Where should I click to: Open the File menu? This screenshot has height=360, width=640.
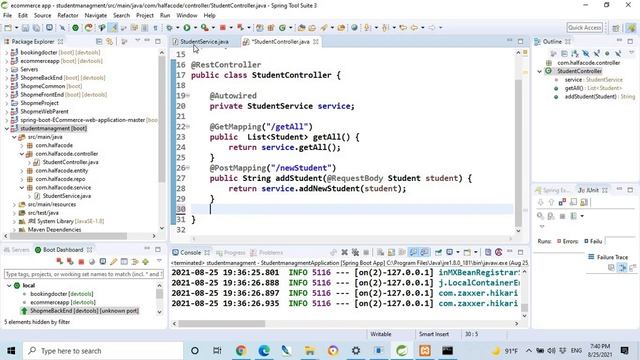[x=7, y=15]
